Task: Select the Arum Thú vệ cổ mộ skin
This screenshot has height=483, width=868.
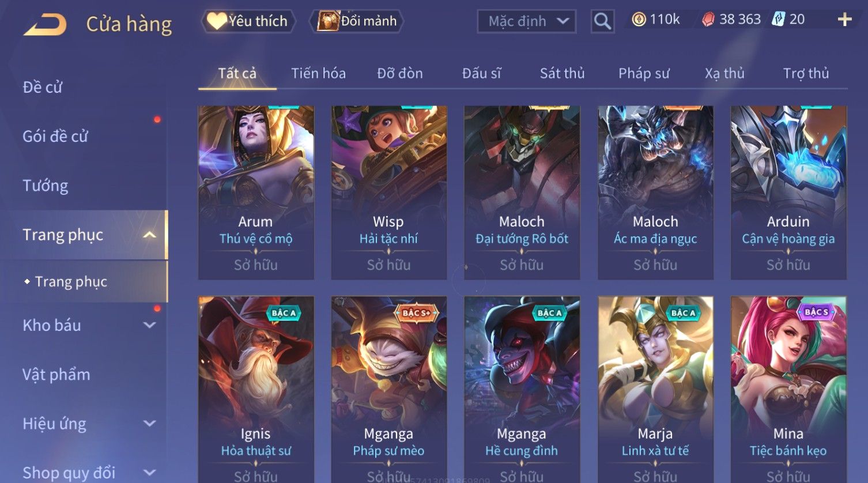Action: coord(256,193)
